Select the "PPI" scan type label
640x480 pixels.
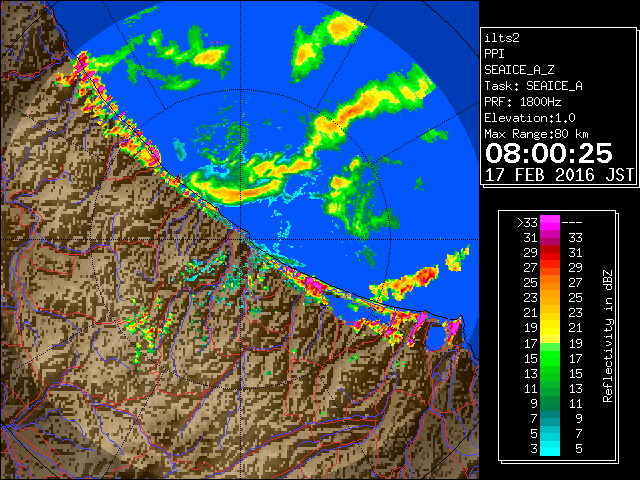tap(494, 54)
